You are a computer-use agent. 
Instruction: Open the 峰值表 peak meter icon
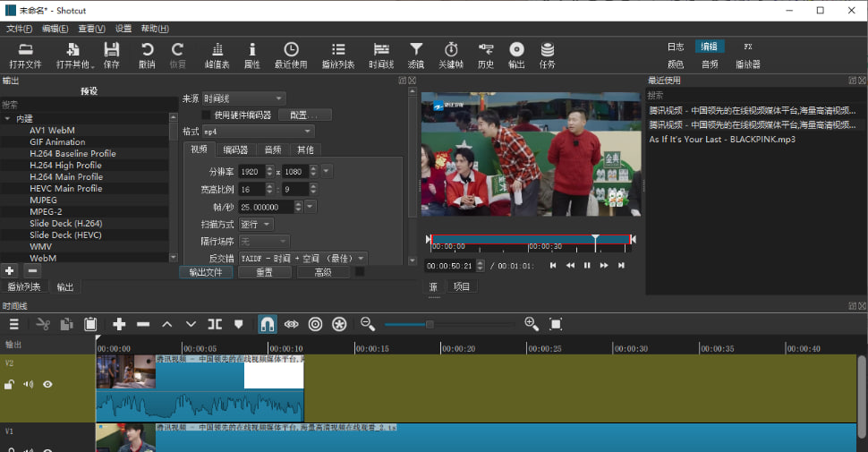[217, 49]
